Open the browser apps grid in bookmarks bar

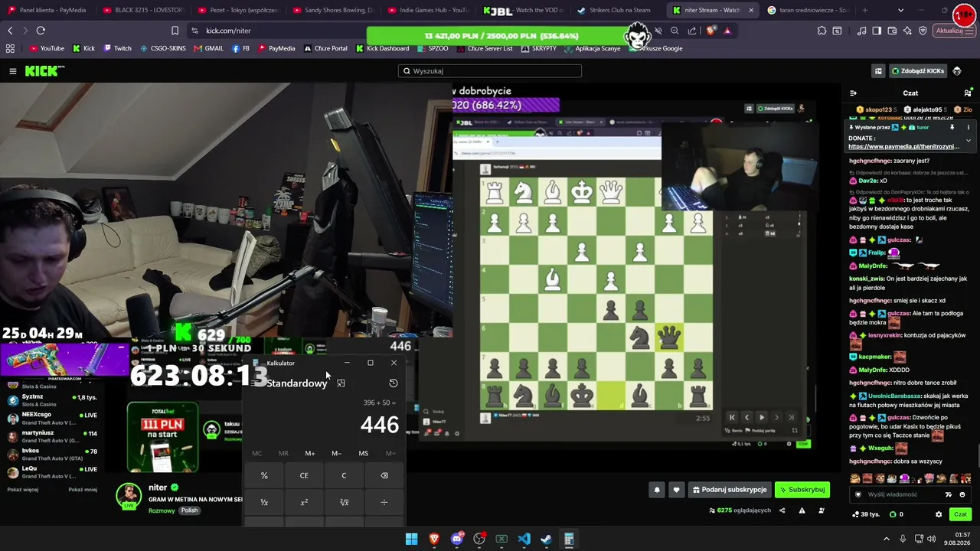(x=10, y=48)
